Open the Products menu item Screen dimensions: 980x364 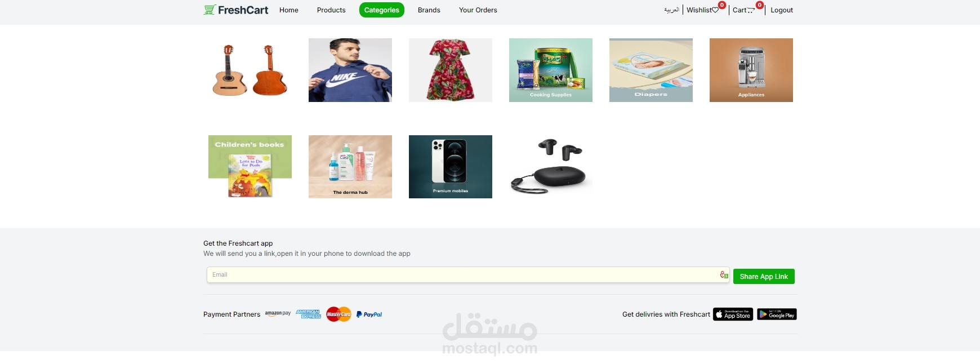331,10
